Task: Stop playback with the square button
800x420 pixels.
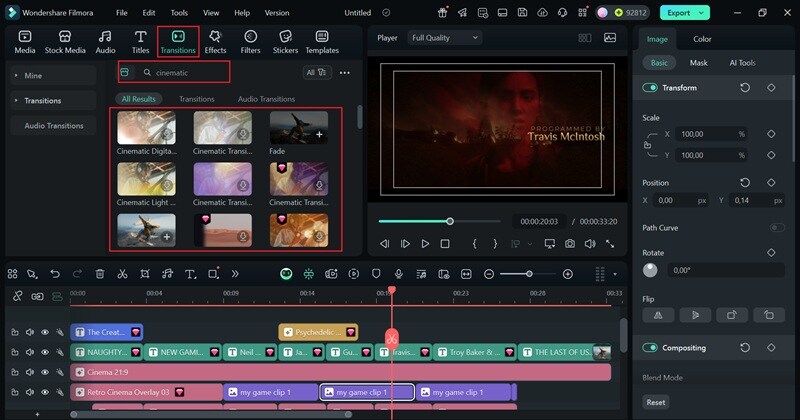Action: click(x=445, y=244)
